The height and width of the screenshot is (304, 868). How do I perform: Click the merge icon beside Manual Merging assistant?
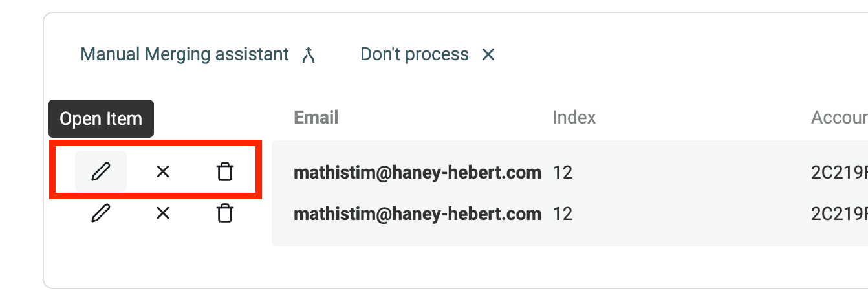(309, 55)
